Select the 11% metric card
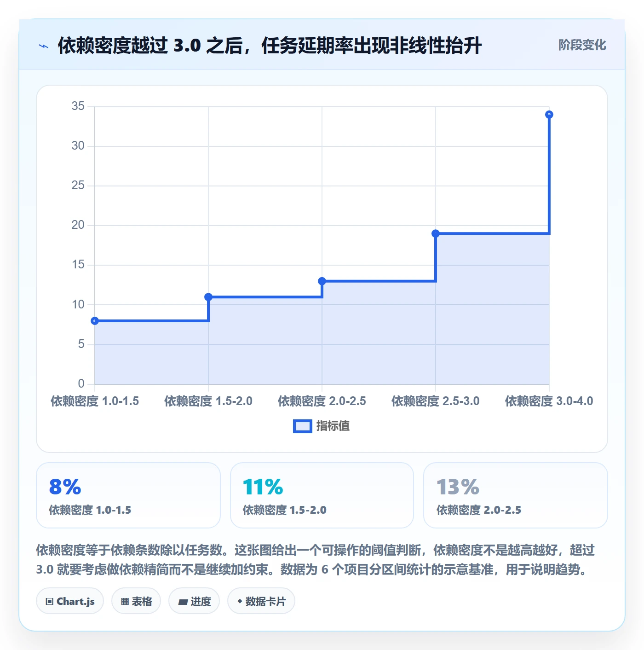644x650 pixels. 322,495
